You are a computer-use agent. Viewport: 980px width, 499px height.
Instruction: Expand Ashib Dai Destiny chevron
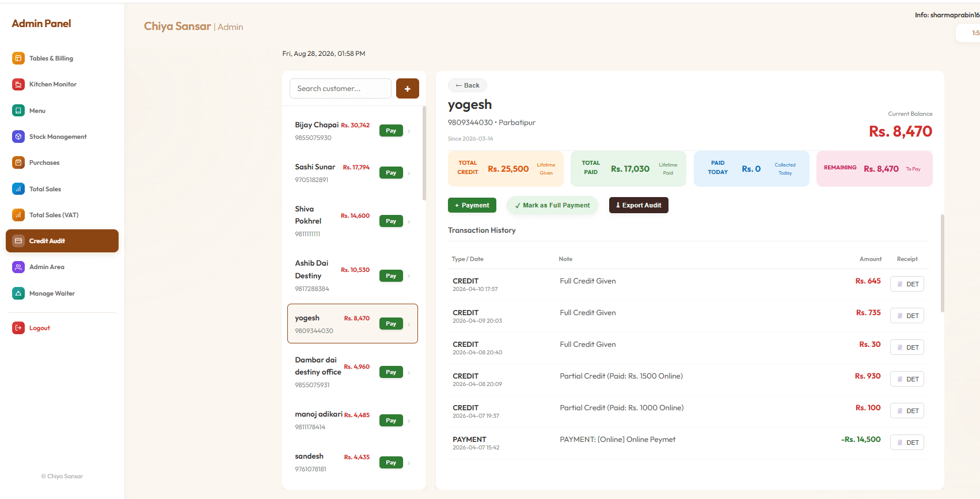pyautogui.click(x=409, y=276)
